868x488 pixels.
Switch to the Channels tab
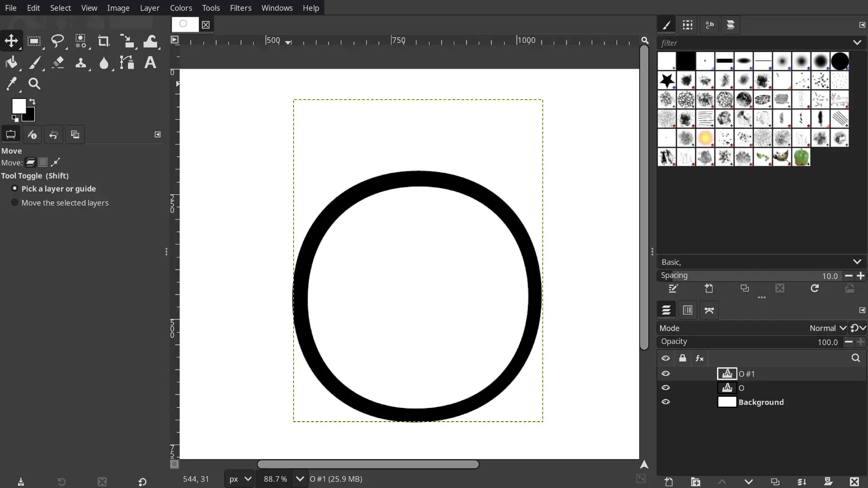coord(687,310)
